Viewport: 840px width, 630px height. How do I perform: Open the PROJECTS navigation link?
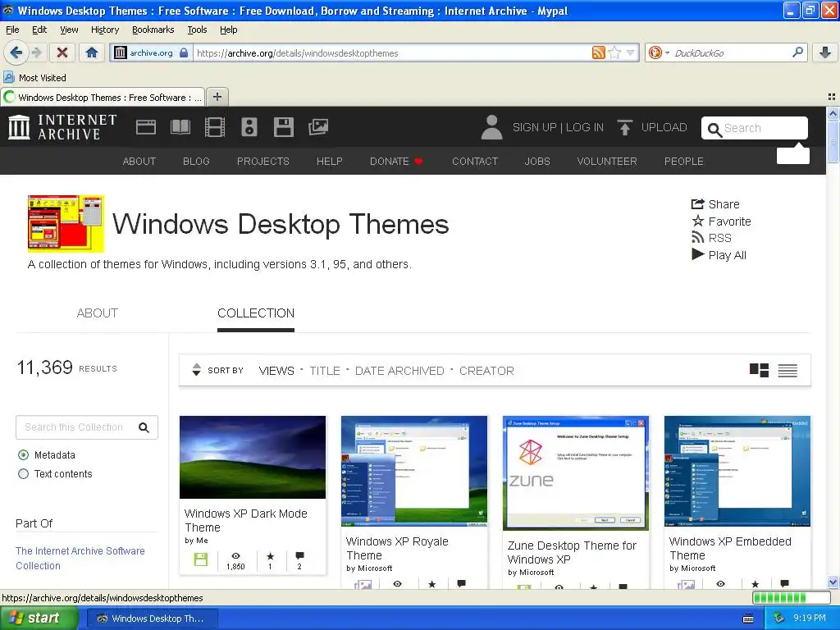[263, 162]
